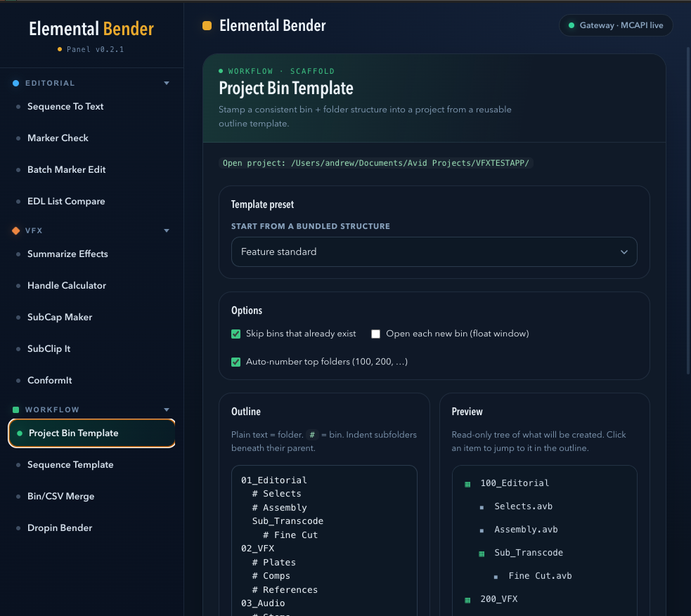Click the # References line in outline
This screenshot has width=691, height=616.
pos(285,590)
